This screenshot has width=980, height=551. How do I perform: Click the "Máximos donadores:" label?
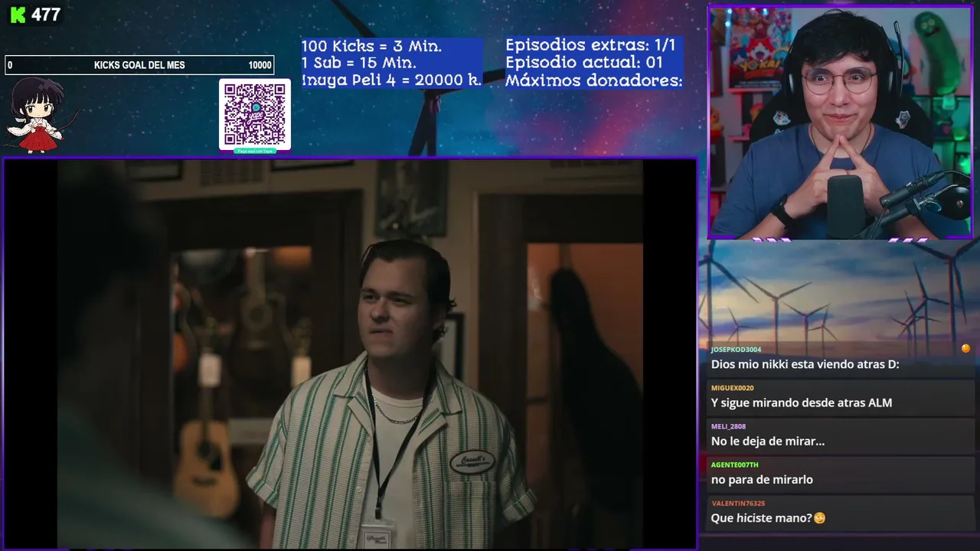coord(593,80)
